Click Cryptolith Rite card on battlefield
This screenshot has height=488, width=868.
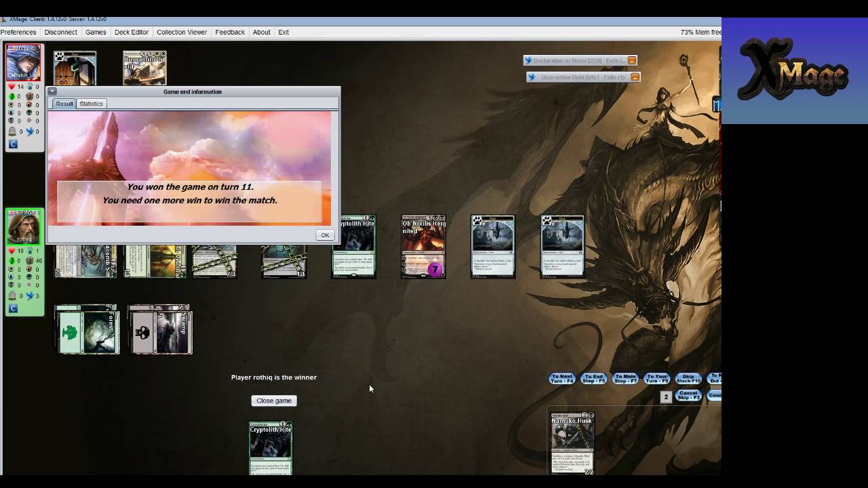[353, 247]
